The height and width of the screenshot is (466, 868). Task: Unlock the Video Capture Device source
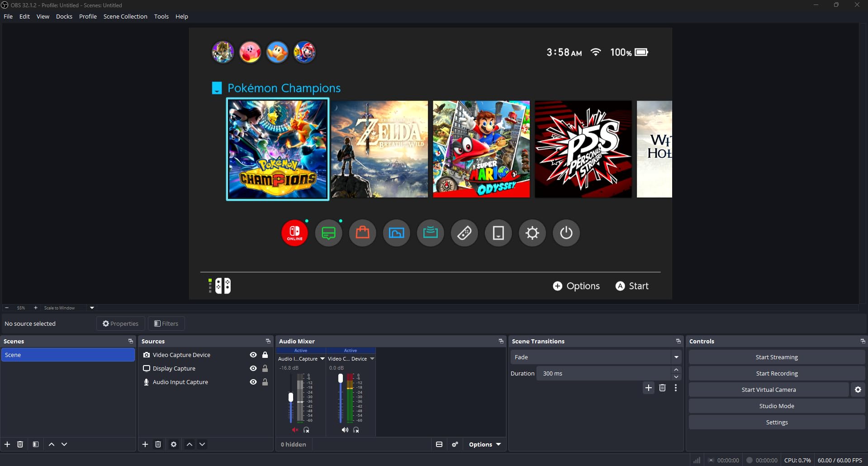[265, 355]
